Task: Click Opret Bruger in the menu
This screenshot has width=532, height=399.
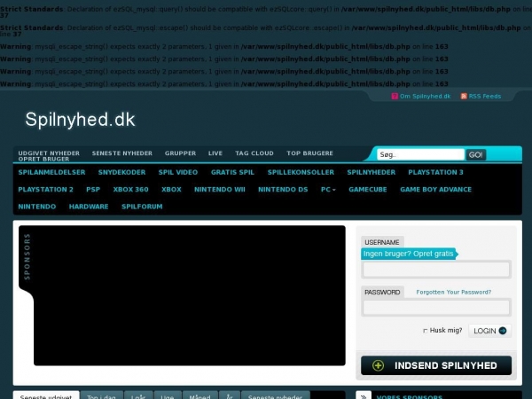Action: pos(43,159)
